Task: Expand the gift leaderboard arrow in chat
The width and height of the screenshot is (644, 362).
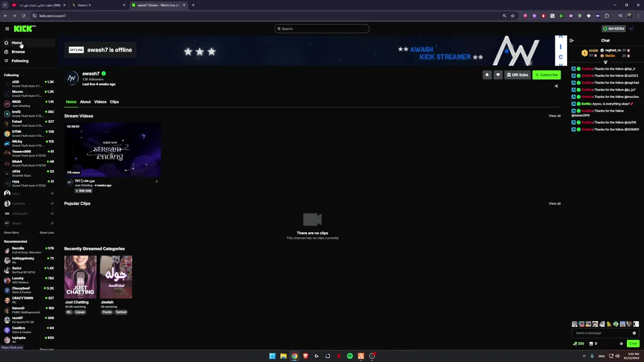Action: coord(605,62)
